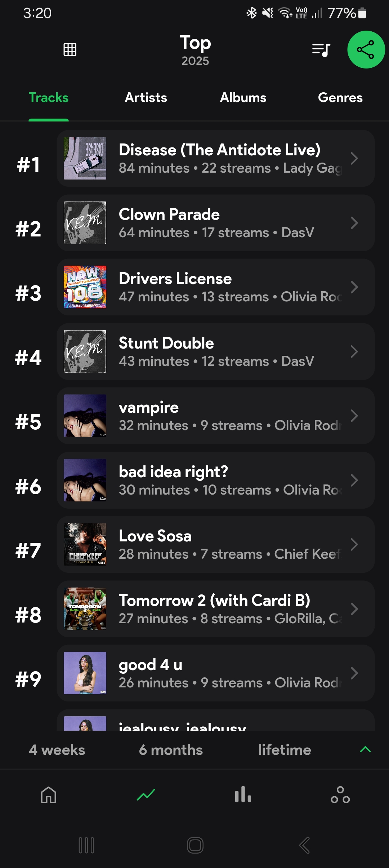Select the lifetime time range
389x868 pixels.
(x=285, y=750)
